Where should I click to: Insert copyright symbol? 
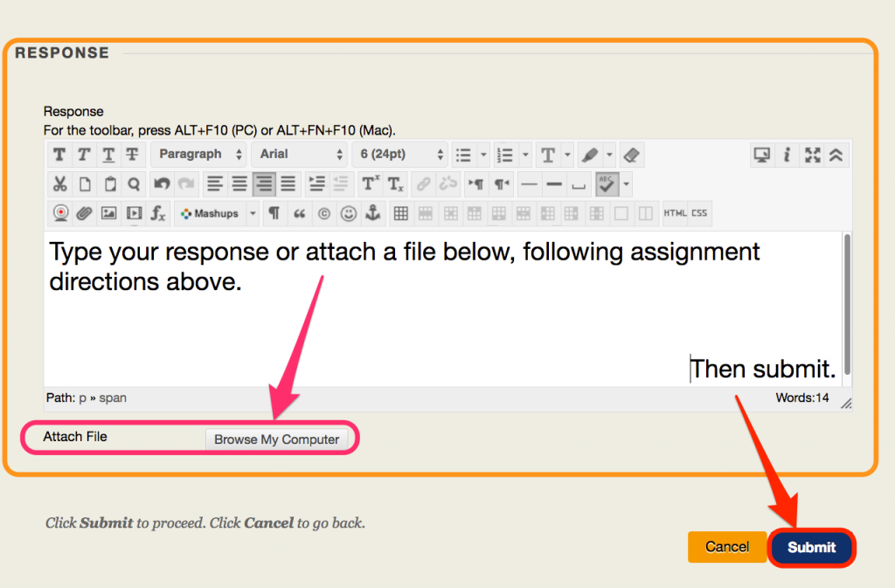click(x=323, y=213)
